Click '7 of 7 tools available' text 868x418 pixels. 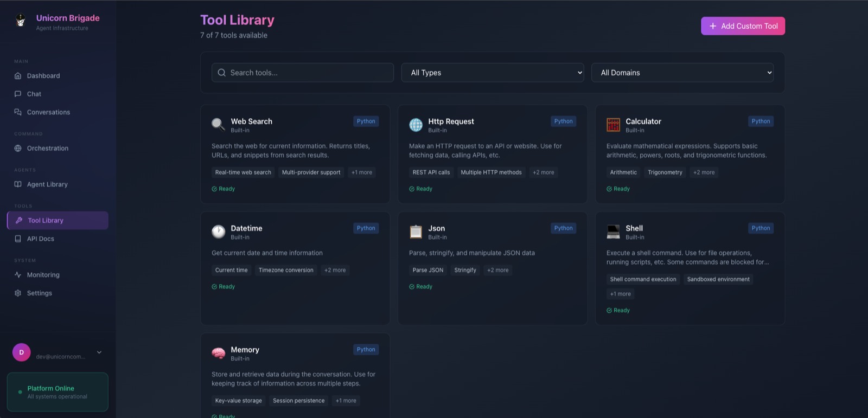234,35
